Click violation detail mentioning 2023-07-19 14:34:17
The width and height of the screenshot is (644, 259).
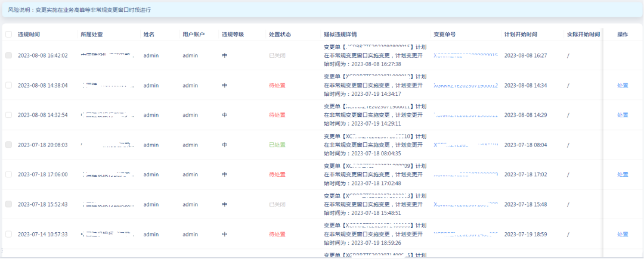pyautogui.click(x=375, y=85)
